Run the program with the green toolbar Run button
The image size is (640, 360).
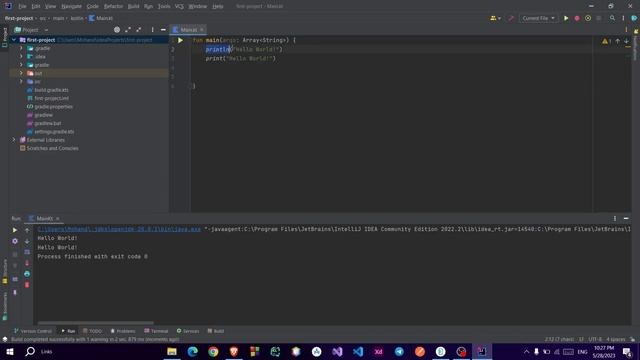click(x=566, y=18)
